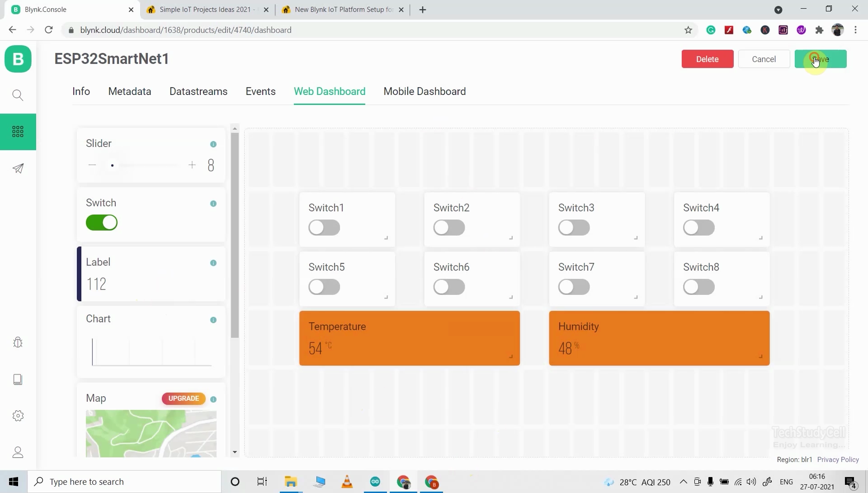
Task: Click the Blynk logo icon in sidebar
Action: click(18, 59)
